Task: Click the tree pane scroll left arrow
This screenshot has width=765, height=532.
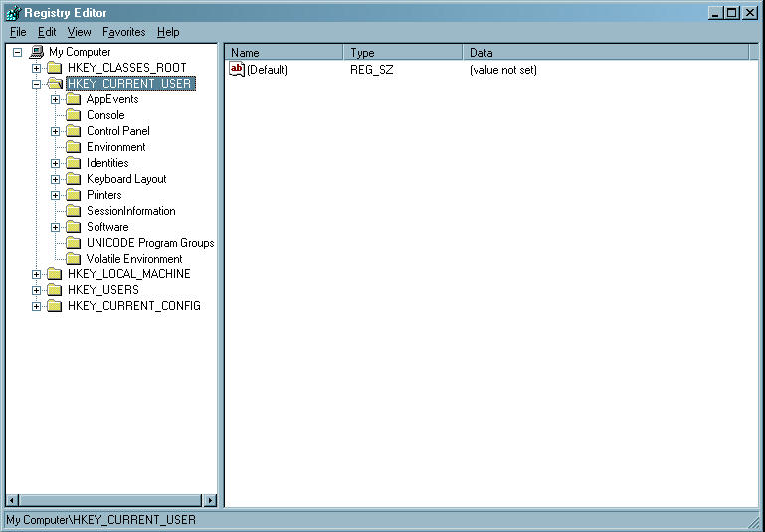Action: (x=12, y=500)
